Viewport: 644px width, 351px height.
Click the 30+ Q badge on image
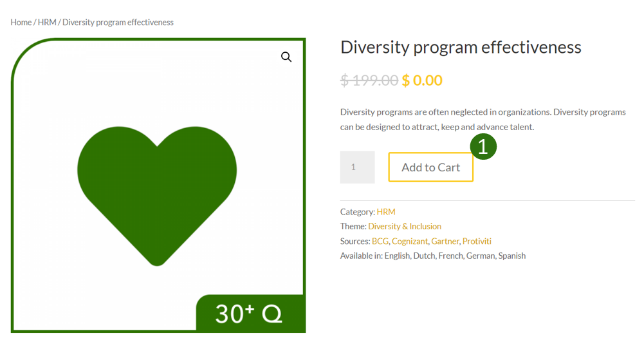tap(250, 314)
